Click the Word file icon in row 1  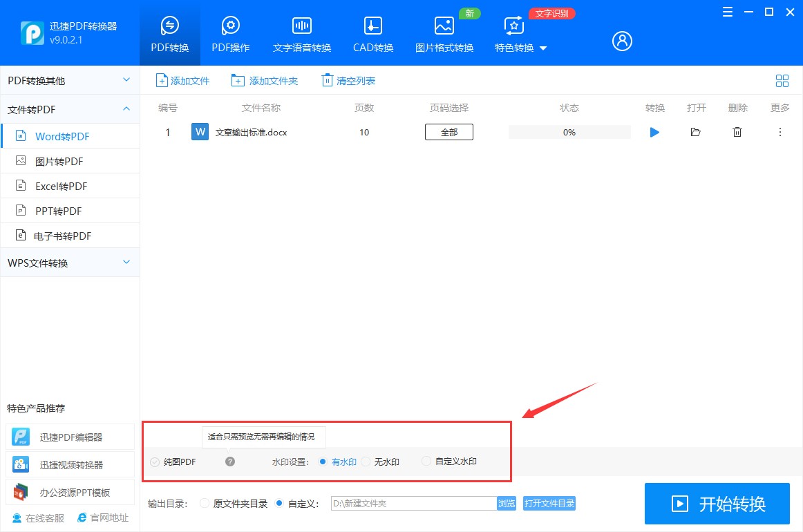pyautogui.click(x=200, y=131)
